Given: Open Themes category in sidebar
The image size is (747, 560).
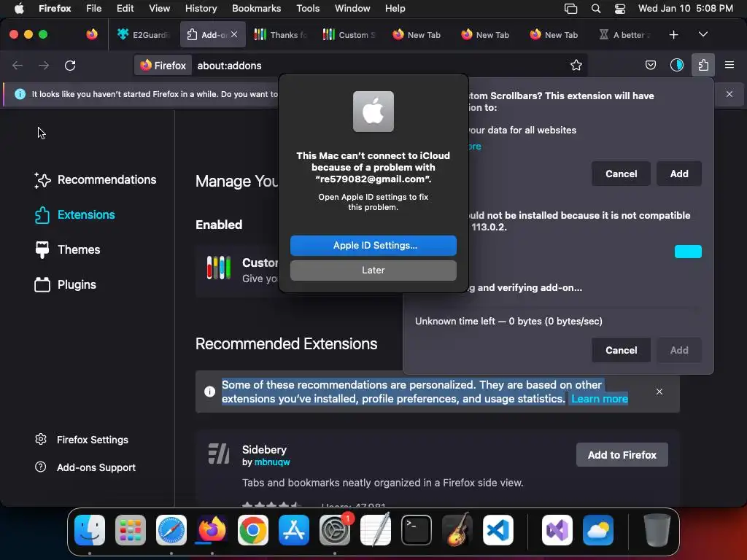Looking at the screenshot, I should coord(67,249).
